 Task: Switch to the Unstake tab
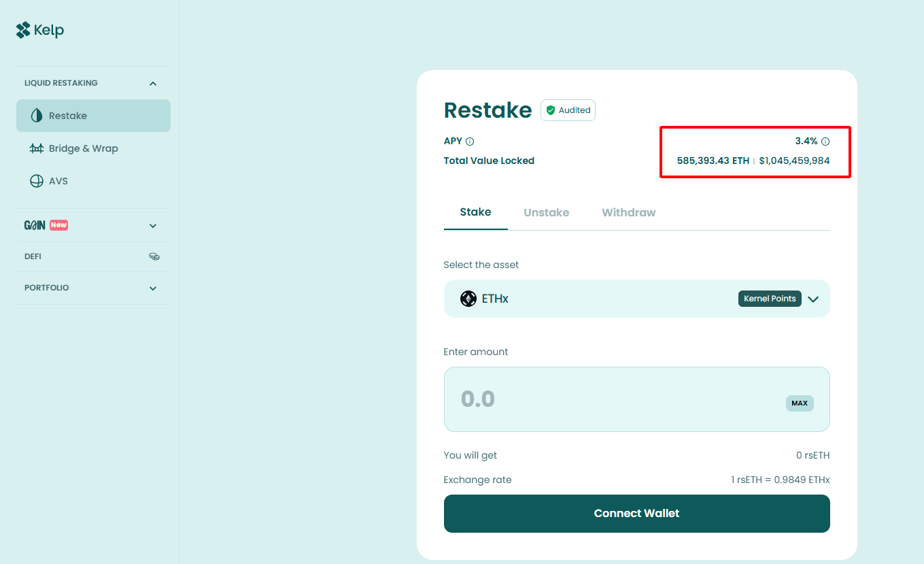[x=547, y=213]
